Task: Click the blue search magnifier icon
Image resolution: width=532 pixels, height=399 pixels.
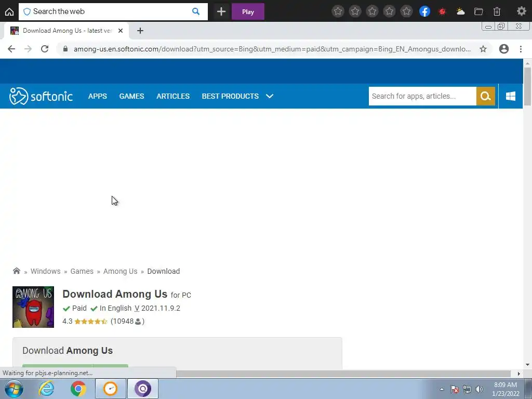Action: point(196,11)
